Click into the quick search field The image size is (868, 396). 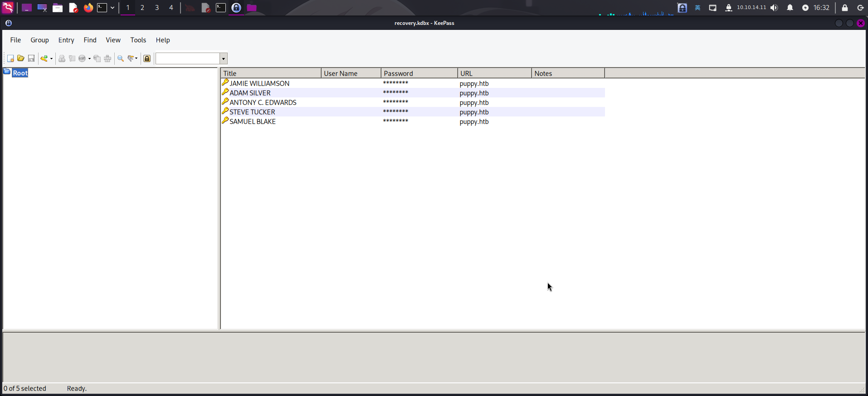pyautogui.click(x=188, y=58)
